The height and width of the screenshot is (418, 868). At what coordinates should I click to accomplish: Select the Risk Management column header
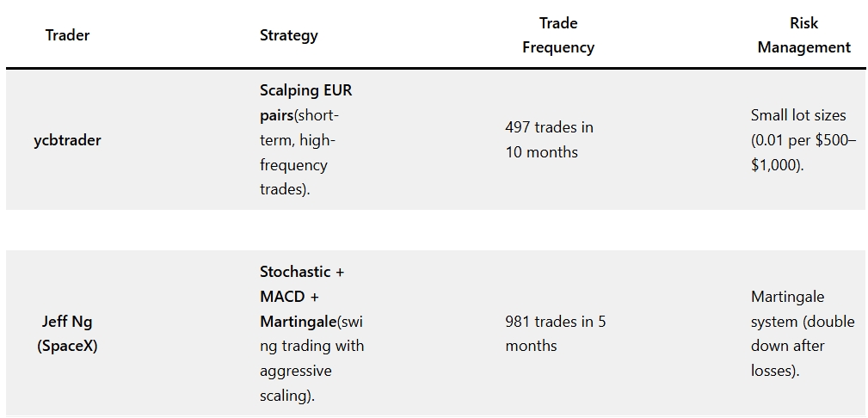click(803, 35)
